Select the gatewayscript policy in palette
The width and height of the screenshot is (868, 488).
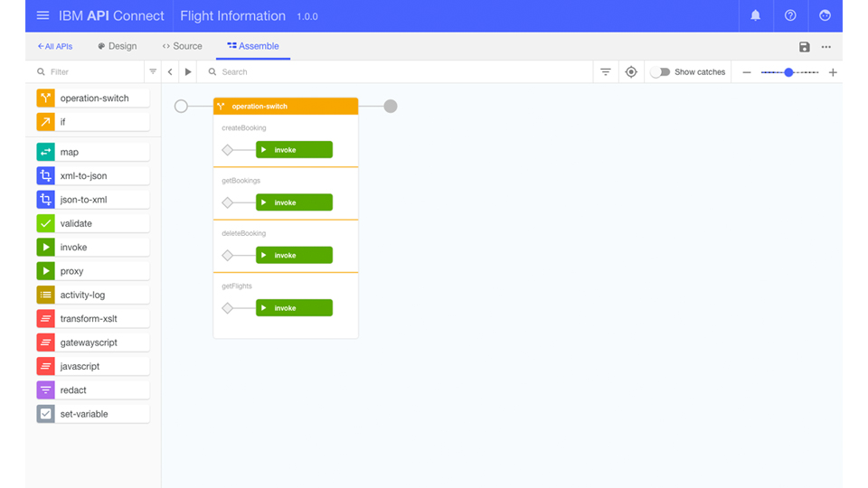tap(92, 343)
